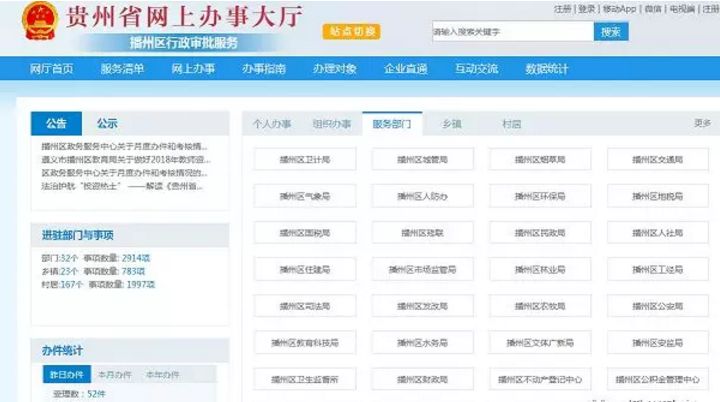Screen dimensions: 720x402
Task: Switch to the 公示 tab
Action: 107,124
